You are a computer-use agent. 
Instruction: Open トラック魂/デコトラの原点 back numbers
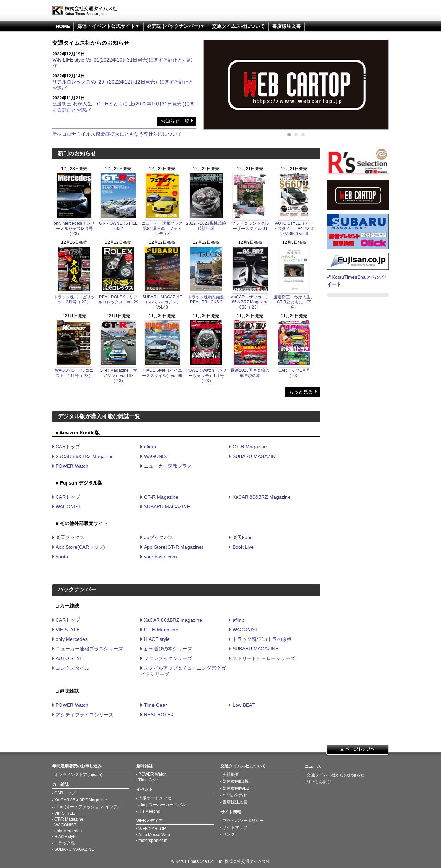click(x=262, y=639)
